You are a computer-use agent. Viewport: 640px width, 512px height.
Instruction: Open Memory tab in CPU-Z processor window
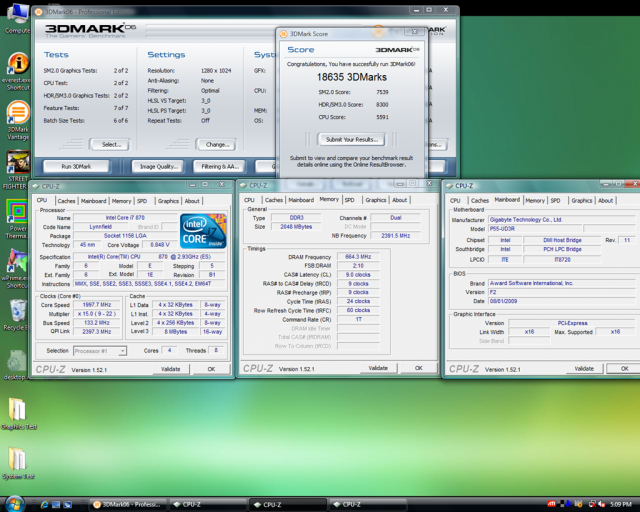[122, 201]
